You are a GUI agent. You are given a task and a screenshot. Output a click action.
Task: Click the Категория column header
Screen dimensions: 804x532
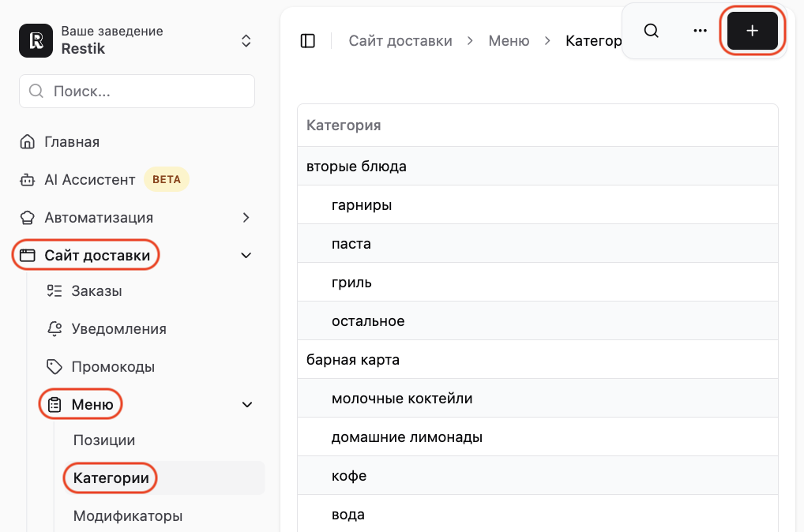344,126
